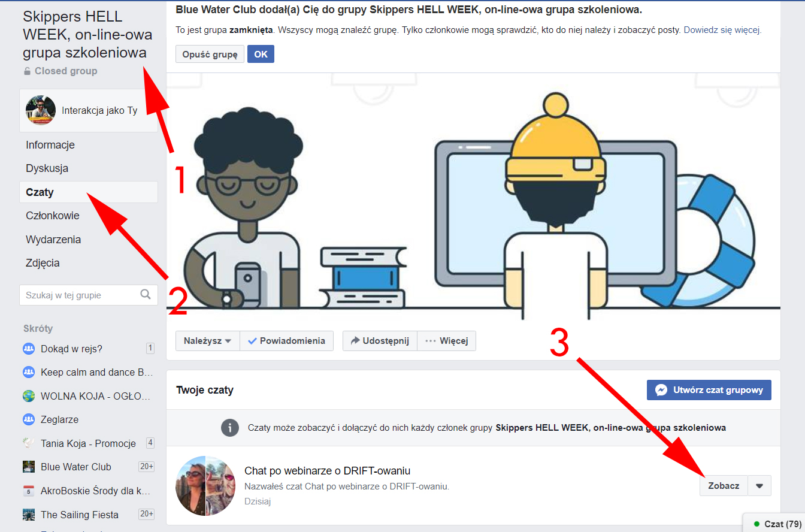Click the Twoje czaty heading

click(x=205, y=390)
